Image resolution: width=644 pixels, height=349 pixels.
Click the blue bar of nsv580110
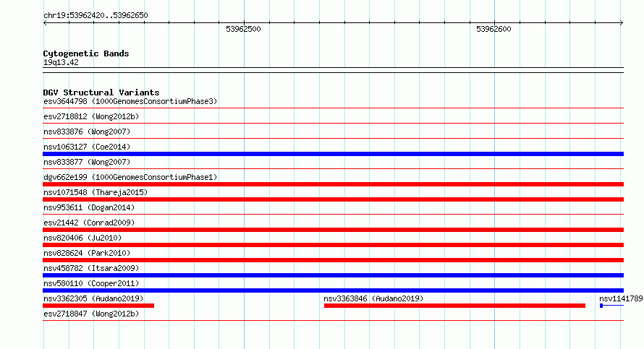click(333, 290)
